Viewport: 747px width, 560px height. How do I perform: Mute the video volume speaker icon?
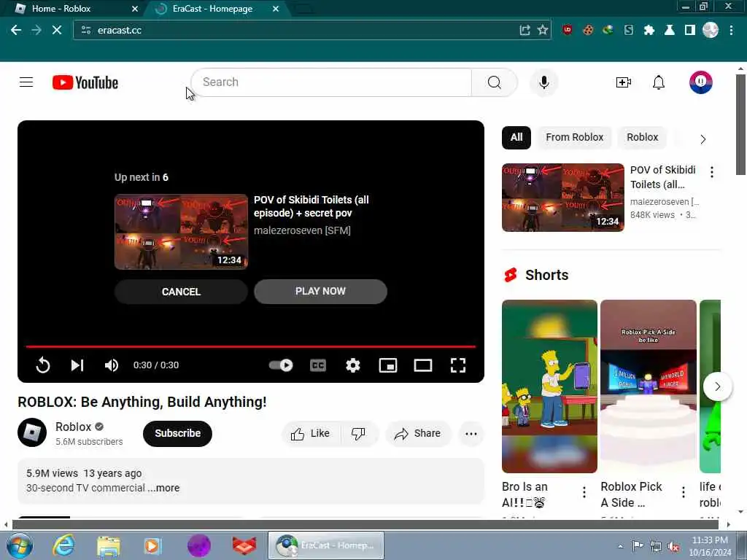point(112,365)
